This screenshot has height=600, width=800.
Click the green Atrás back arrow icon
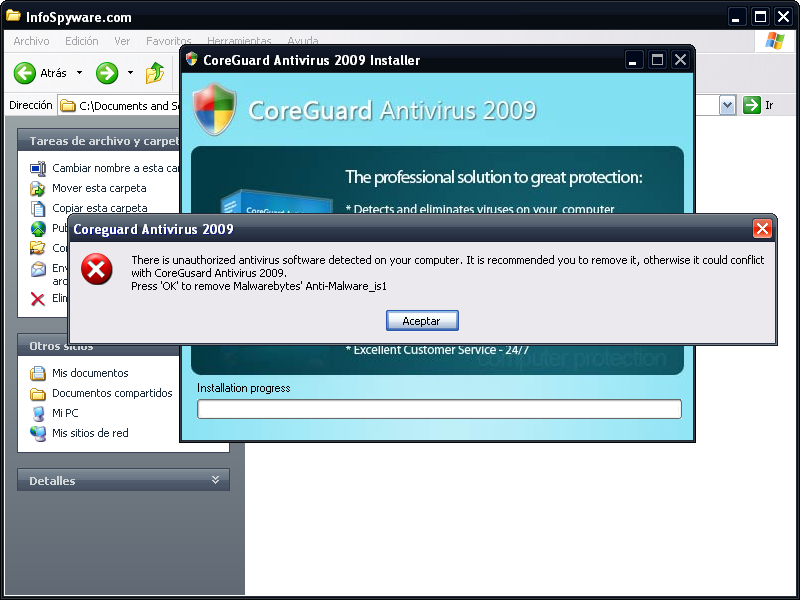24,73
